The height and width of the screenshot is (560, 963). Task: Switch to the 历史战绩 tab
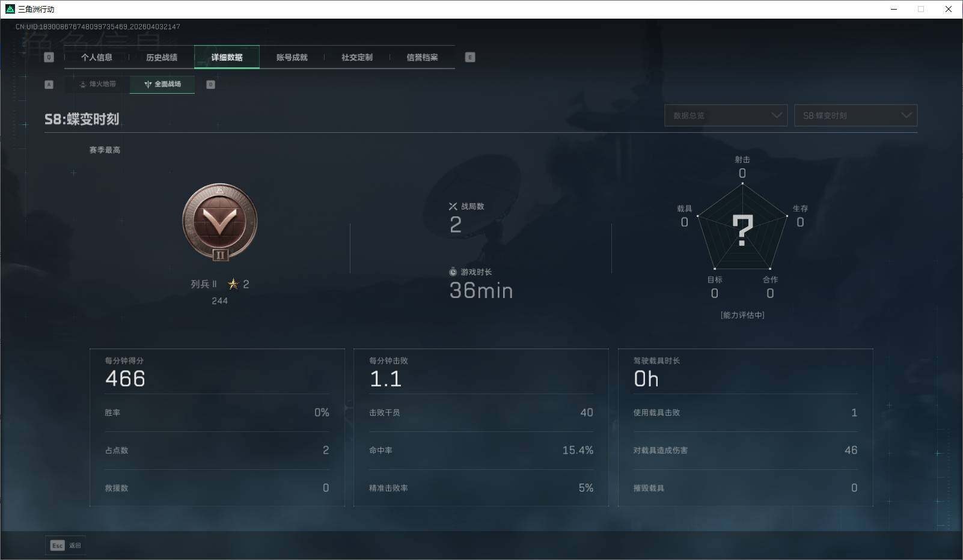coord(162,57)
